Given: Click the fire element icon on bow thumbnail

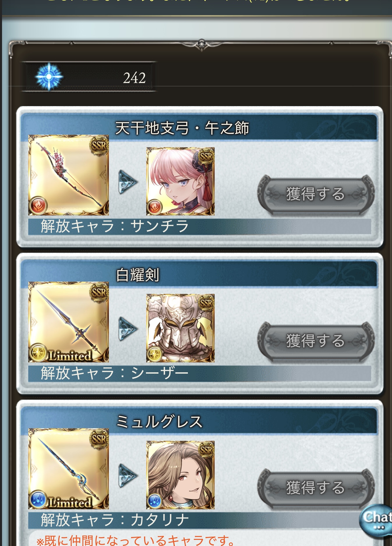Looking at the screenshot, I should (x=38, y=206).
